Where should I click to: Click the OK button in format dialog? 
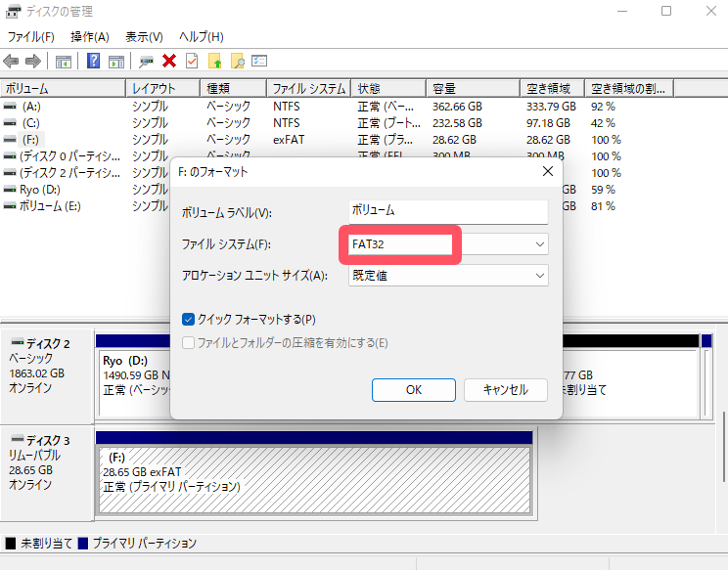[414, 389]
